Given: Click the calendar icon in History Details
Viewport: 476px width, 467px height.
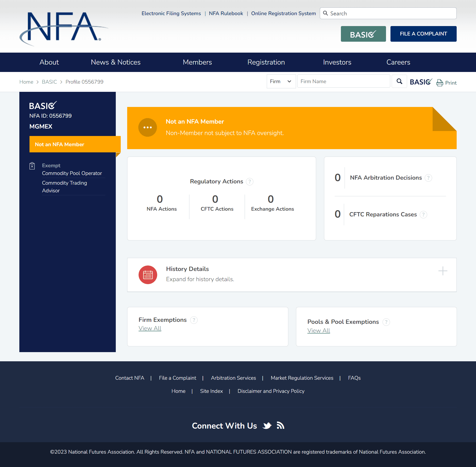Looking at the screenshot, I should click(148, 274).
